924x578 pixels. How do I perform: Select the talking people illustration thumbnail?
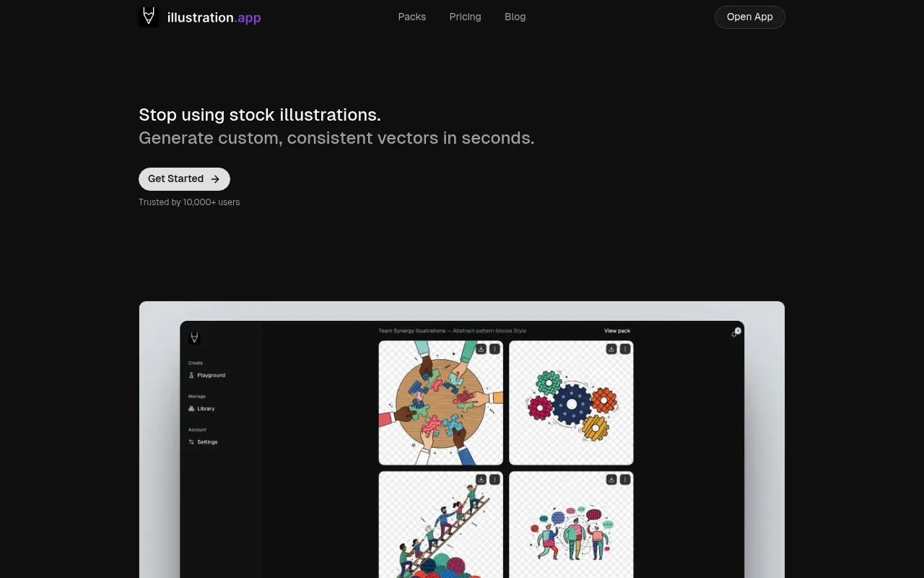pyautogui.click(x=571, y=525)
